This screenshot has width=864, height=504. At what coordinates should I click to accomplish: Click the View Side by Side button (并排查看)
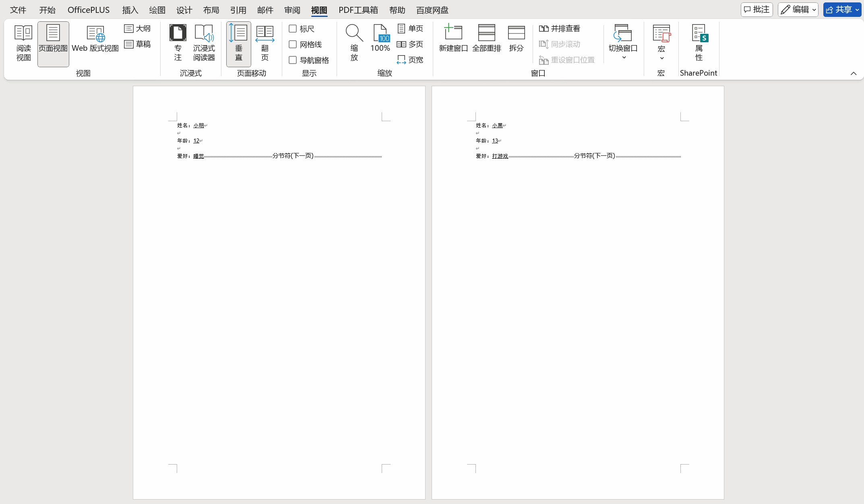point(560,29)
